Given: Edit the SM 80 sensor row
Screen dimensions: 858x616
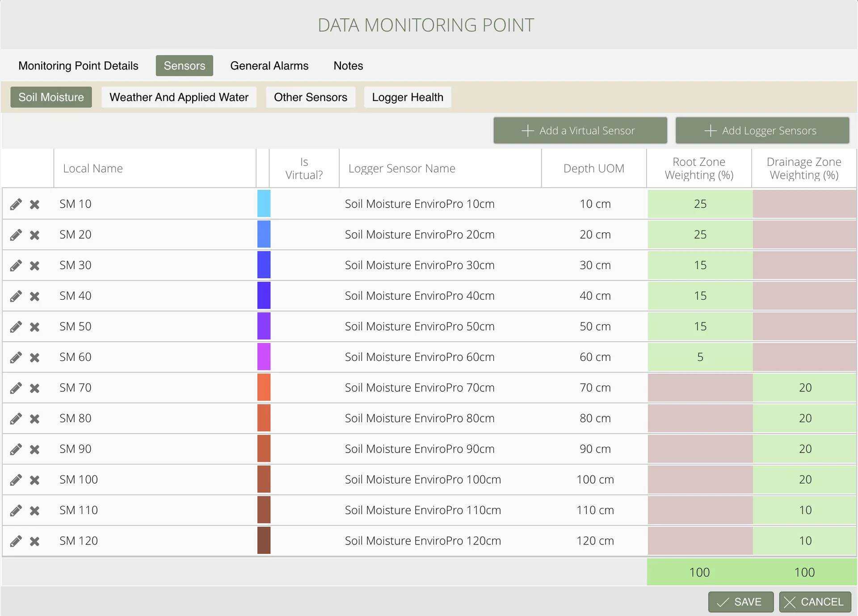Looking at the screenshot, I should coord(16,419).
